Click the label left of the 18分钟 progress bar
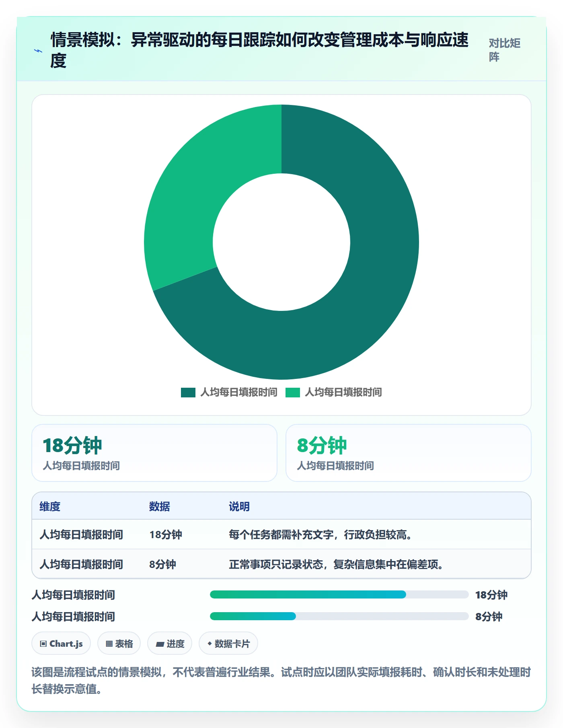This screenshot has height=728, width=563. pyautogui.click(x=73, y=595)
